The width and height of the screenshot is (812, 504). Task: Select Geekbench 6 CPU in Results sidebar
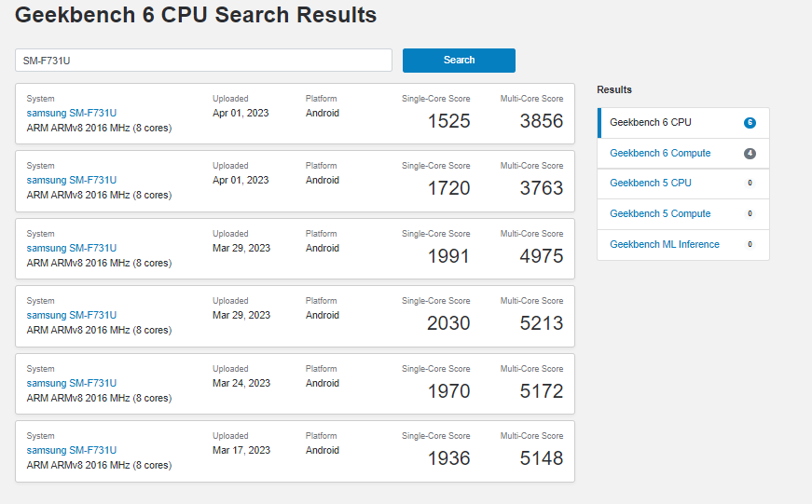[651, 122]
